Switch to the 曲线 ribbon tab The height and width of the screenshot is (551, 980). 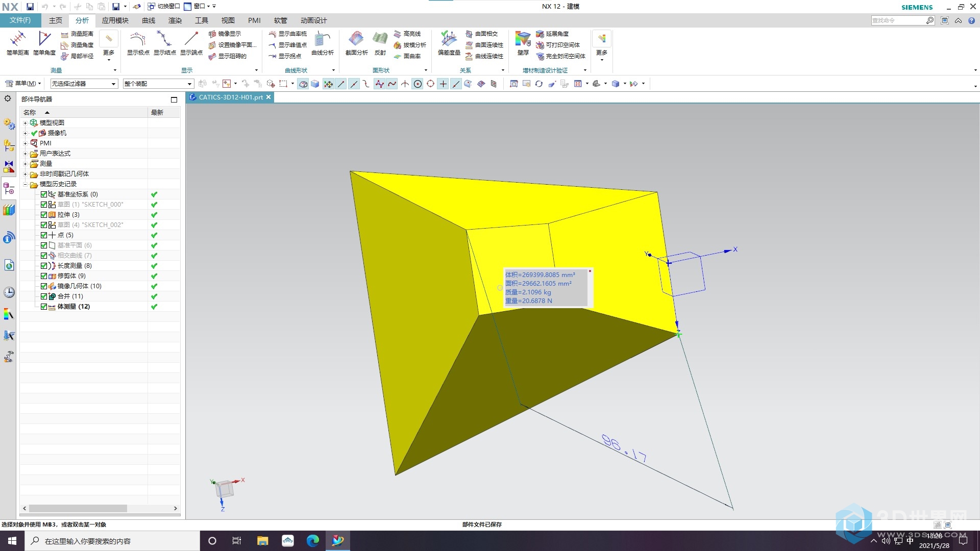click(149, 20)
